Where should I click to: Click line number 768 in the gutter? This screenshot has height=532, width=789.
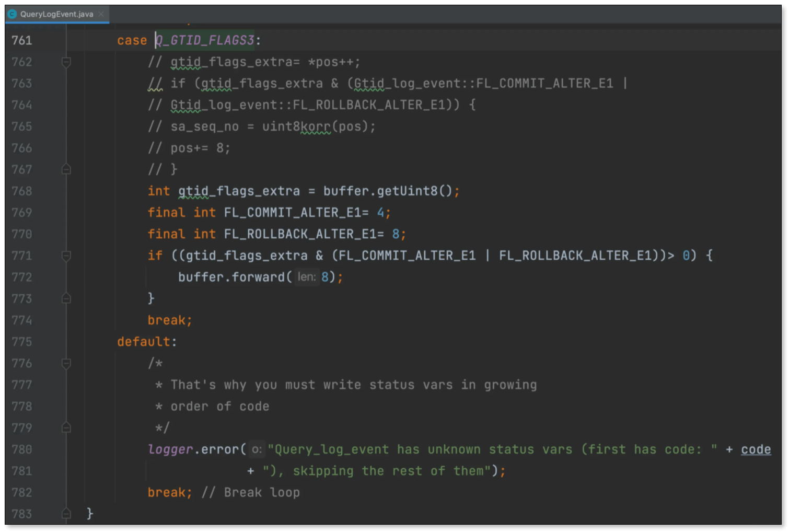22,191
